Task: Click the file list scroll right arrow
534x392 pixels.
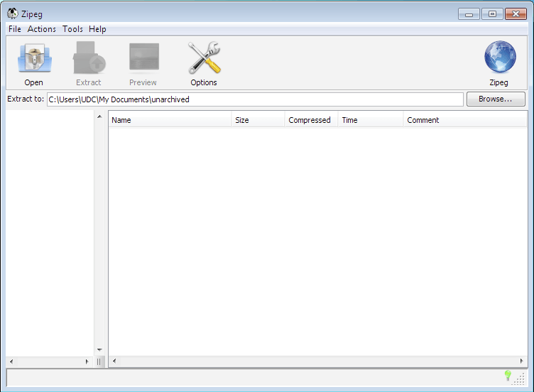Action: click(521, 361)
